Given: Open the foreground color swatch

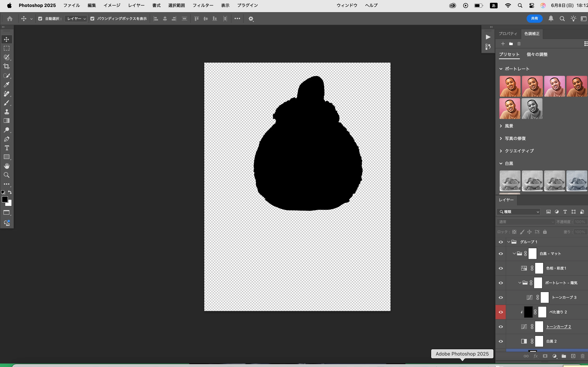Looking at the screenshot, I should 5,200.
